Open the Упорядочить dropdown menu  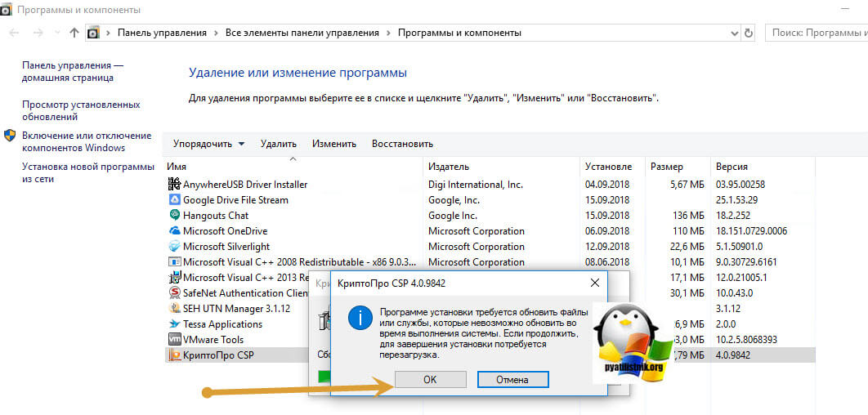pos(208,144)
